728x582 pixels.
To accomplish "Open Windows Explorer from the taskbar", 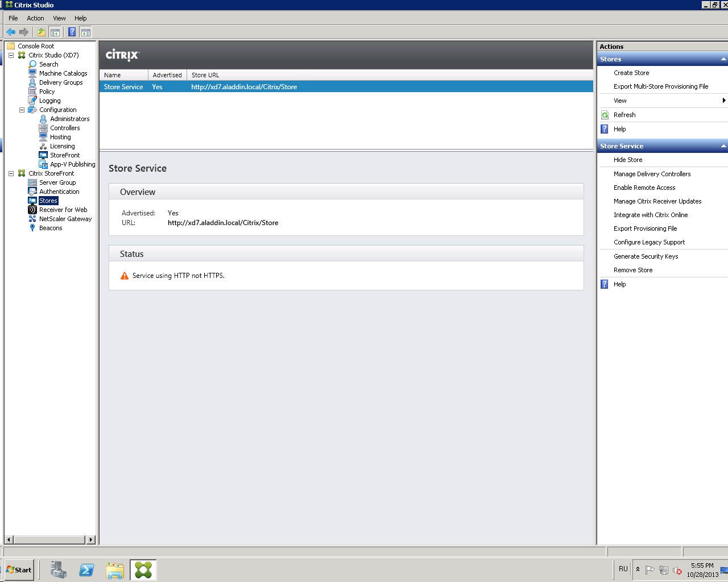I will [115, 570].
